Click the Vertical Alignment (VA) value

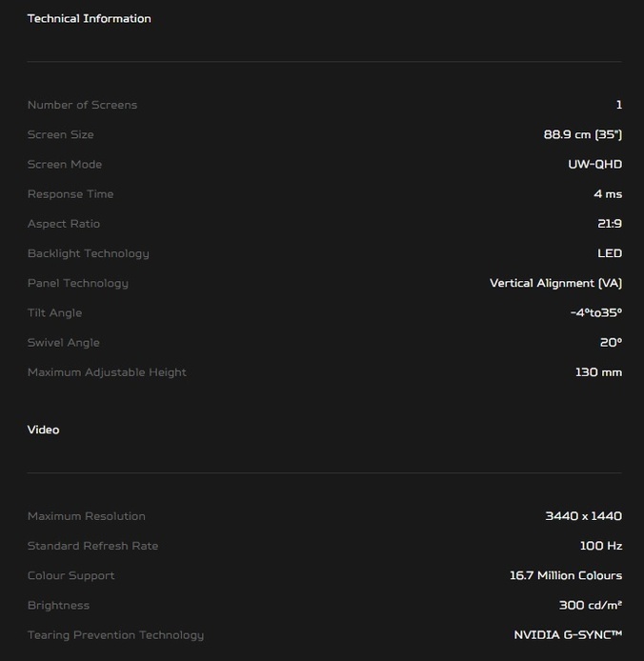(x=555, y=283)
